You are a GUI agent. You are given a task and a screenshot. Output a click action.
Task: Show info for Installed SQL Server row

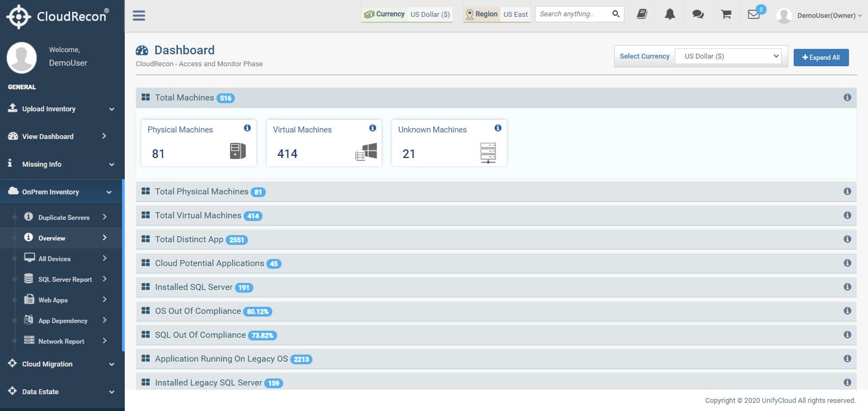847,287
